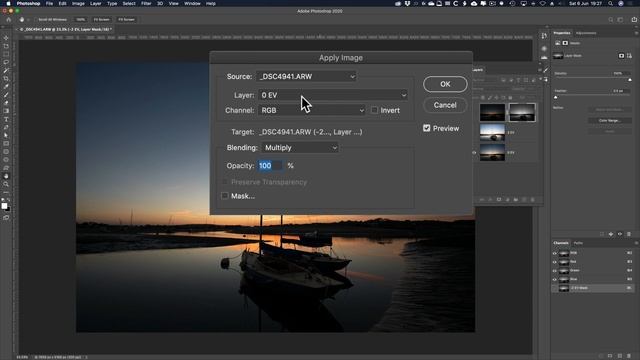
Task: Open the Image menu
Action: 78,3
